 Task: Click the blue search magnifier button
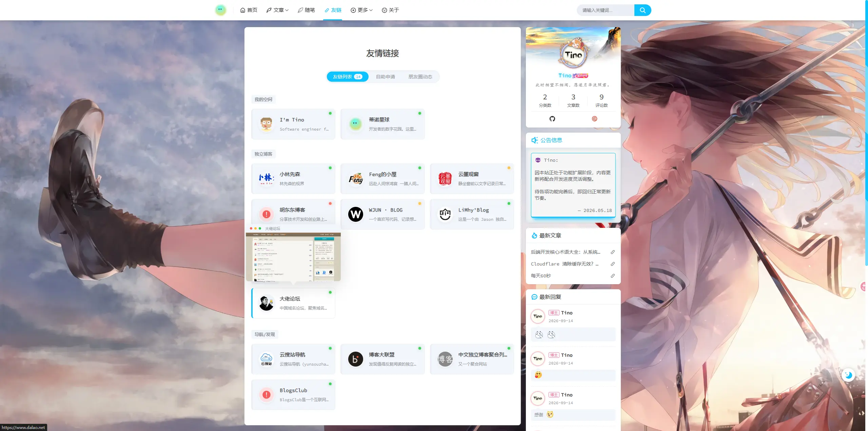click(643, 10)
